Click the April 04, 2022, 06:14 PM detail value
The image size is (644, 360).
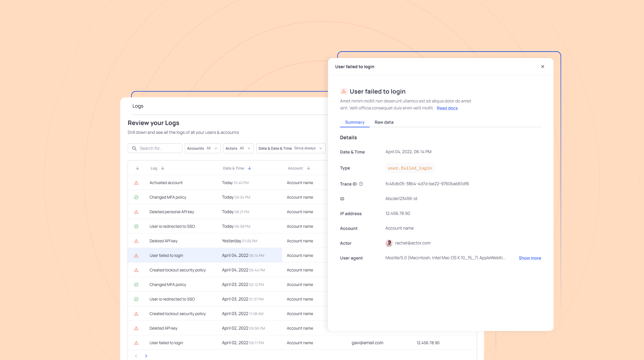coord(408,152)
